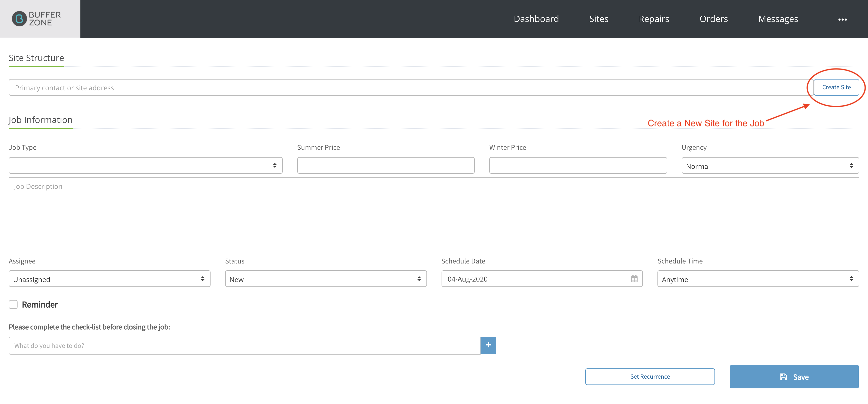Add checklist item with plus button
This screenshot has width=868, height=404.
[488, 345]
